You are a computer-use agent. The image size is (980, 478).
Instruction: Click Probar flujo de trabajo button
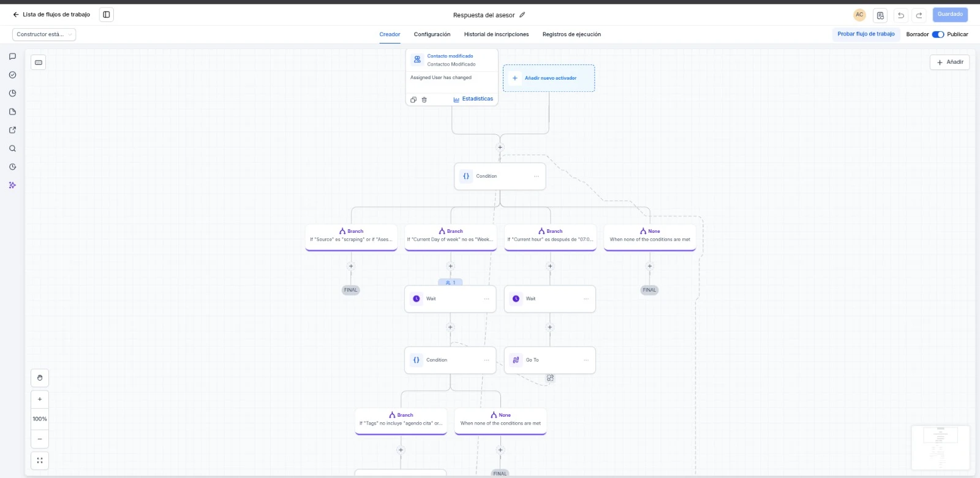[x=866, y=34]
